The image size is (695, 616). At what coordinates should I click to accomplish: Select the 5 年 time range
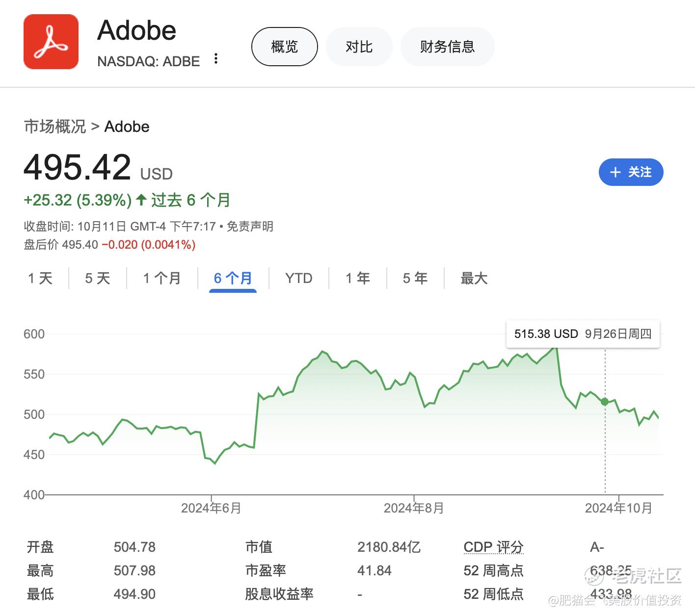point(415,278)
